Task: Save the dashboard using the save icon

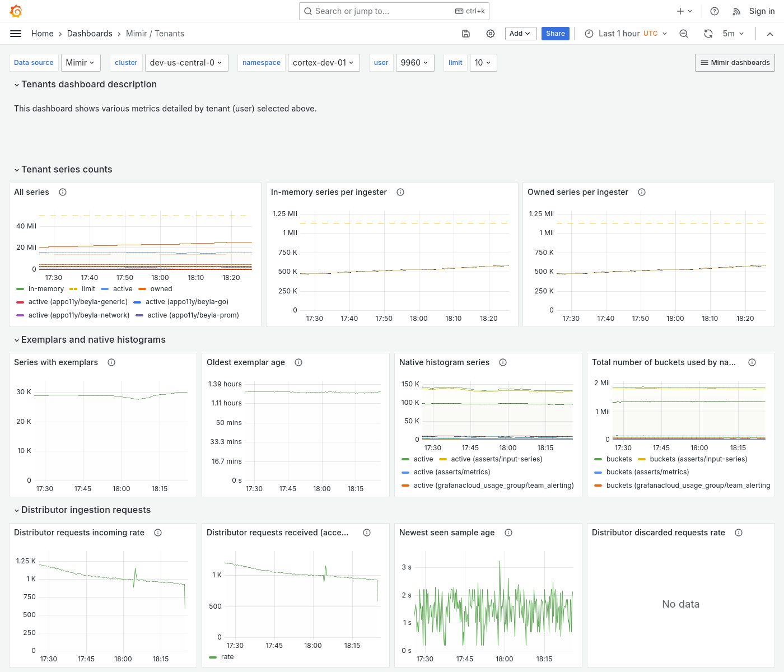Action: click(x=466, y=34)
